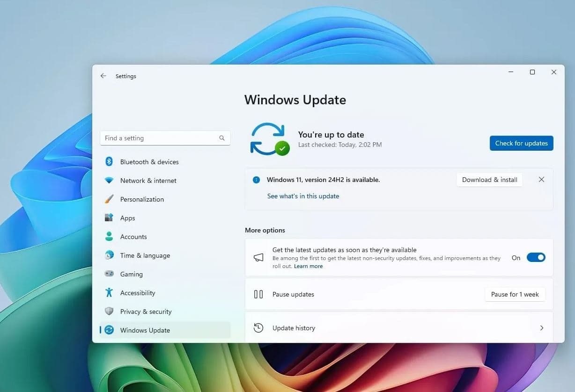The height and width of the screenshot is (392, 575).
Task: Click the Time & language globe icon
Action: tap(109, 255)
